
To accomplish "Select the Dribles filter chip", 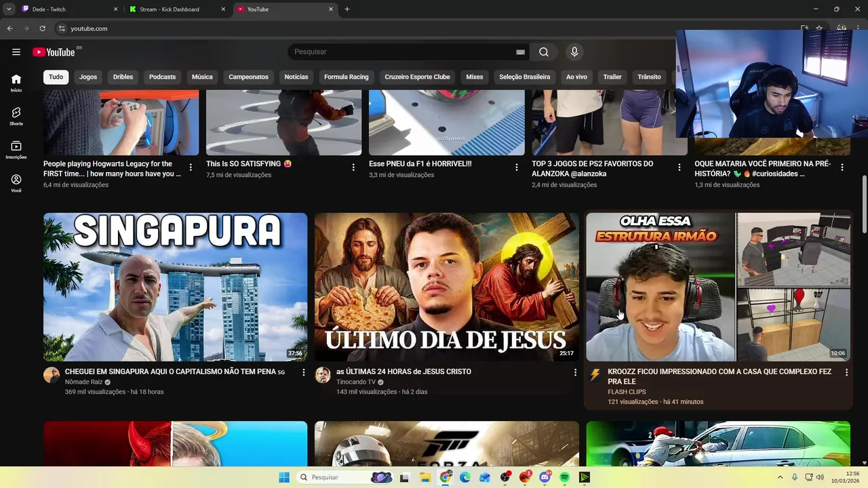I will click(123, 77).
